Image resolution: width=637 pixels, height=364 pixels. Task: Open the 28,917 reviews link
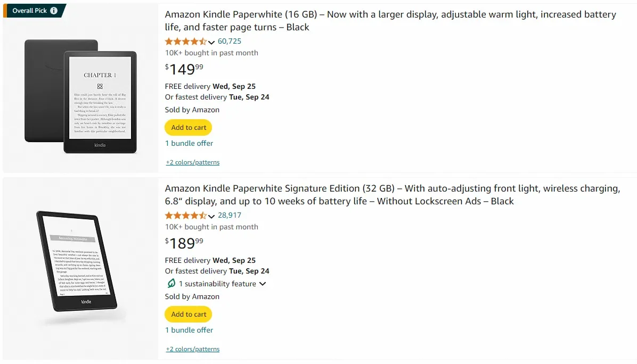click(230, 215)
